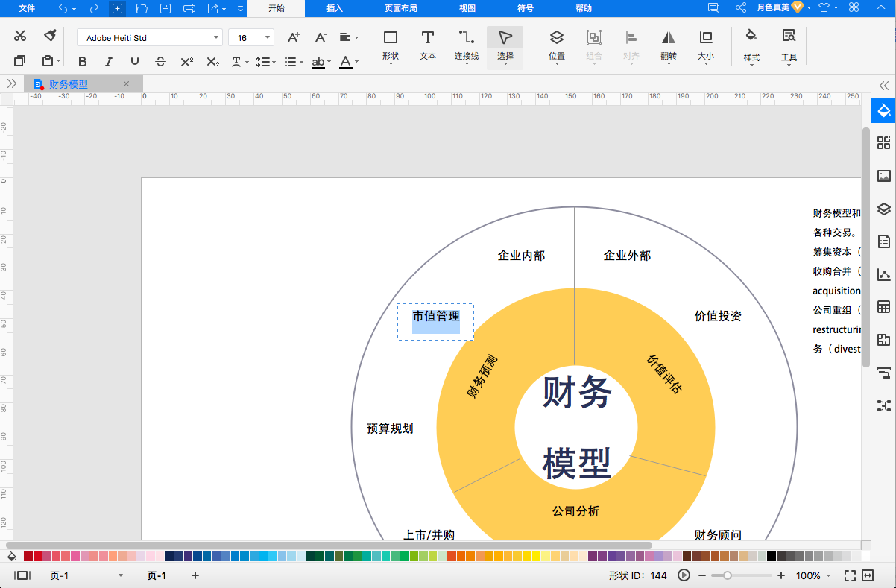Switch to the 插入 ribbon tab
Viewport: 896px width, 588px height.
[x=335, y=8]
